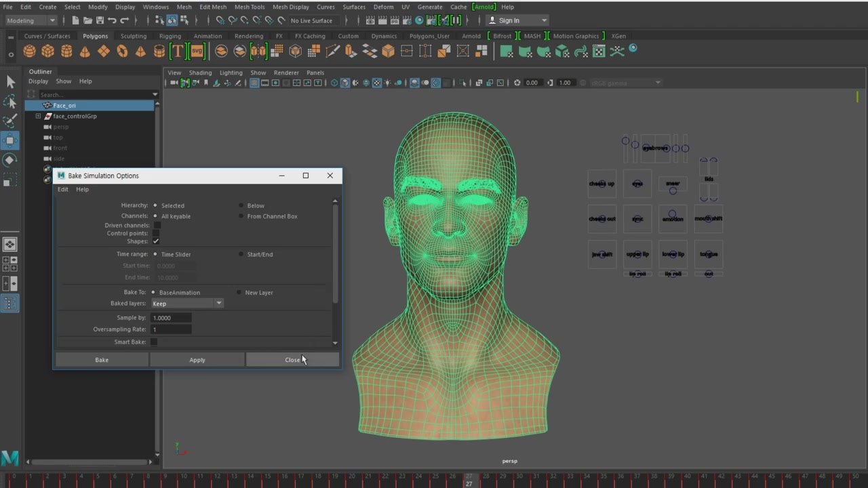Enable the Driven channels checkbox
This screenshot has width=868, height=488.
157,225
